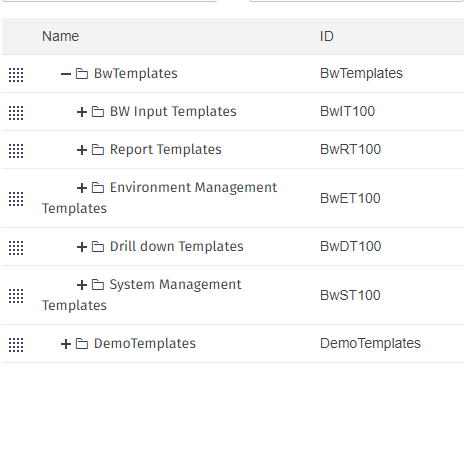Expand Drill down Templates node
The image size is (466, 457).
(82, 247)
